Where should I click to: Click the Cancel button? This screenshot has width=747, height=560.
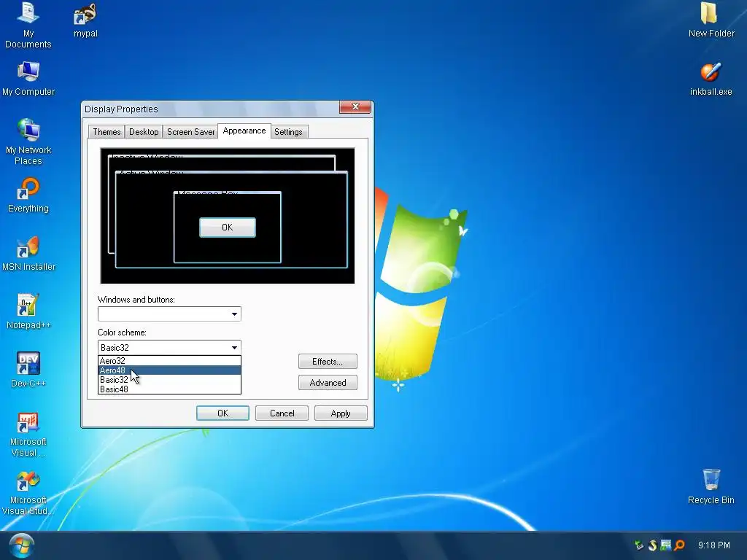tap(282, 413)
